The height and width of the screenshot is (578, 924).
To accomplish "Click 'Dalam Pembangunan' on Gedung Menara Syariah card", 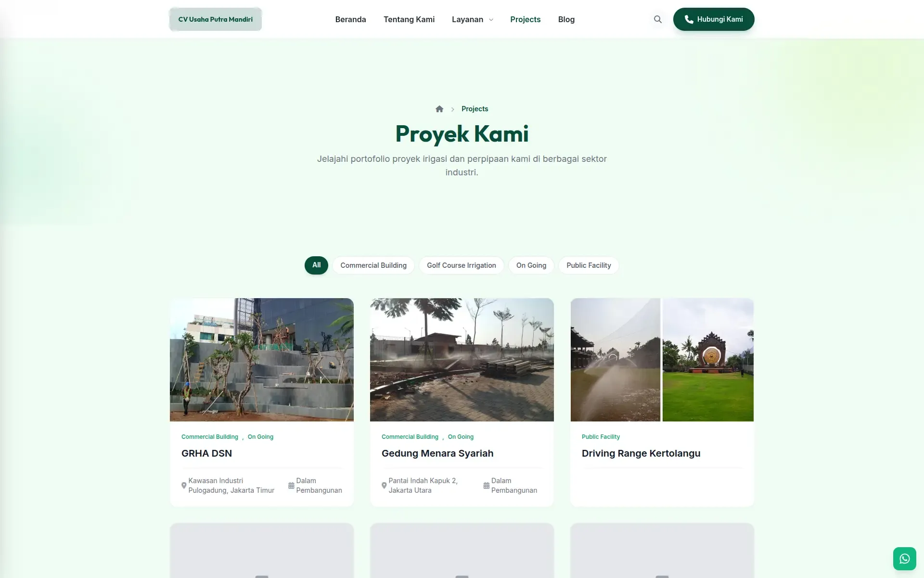I will [x=514, y=486].
